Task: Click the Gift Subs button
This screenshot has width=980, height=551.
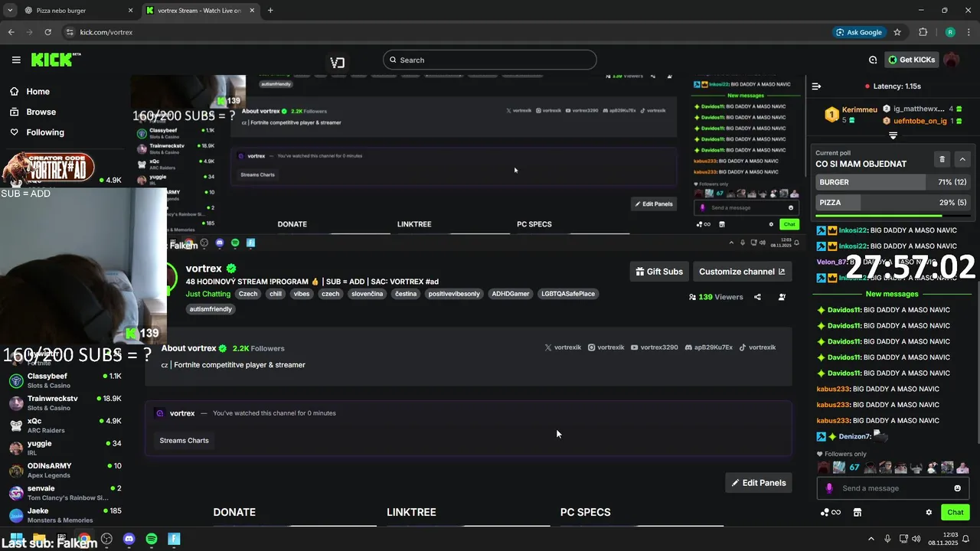Action: pos(658,272)
